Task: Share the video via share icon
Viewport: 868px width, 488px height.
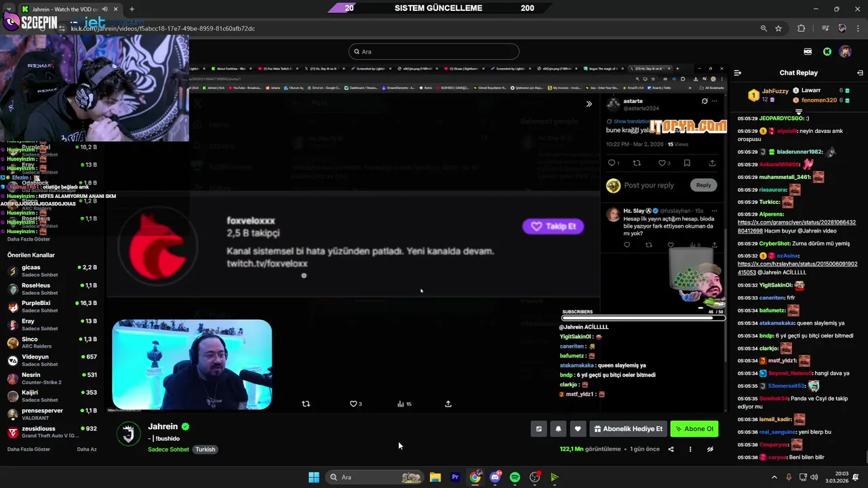Action: tap(671, 449)
